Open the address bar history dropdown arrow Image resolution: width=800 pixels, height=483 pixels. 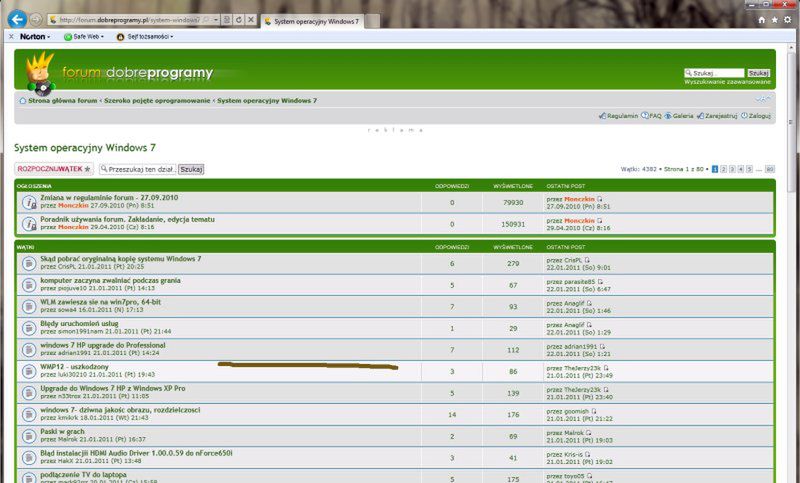pyautogui.click(x=216, y=19)
